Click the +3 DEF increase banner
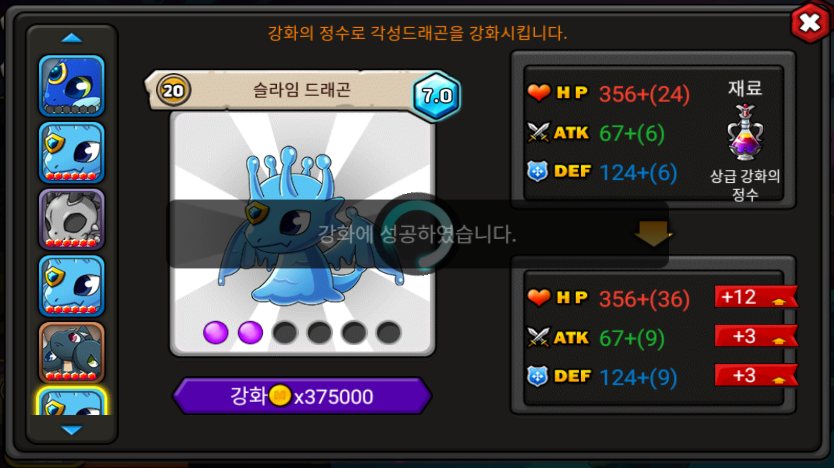The image size is (834, 468). click(x=756, y=375)
